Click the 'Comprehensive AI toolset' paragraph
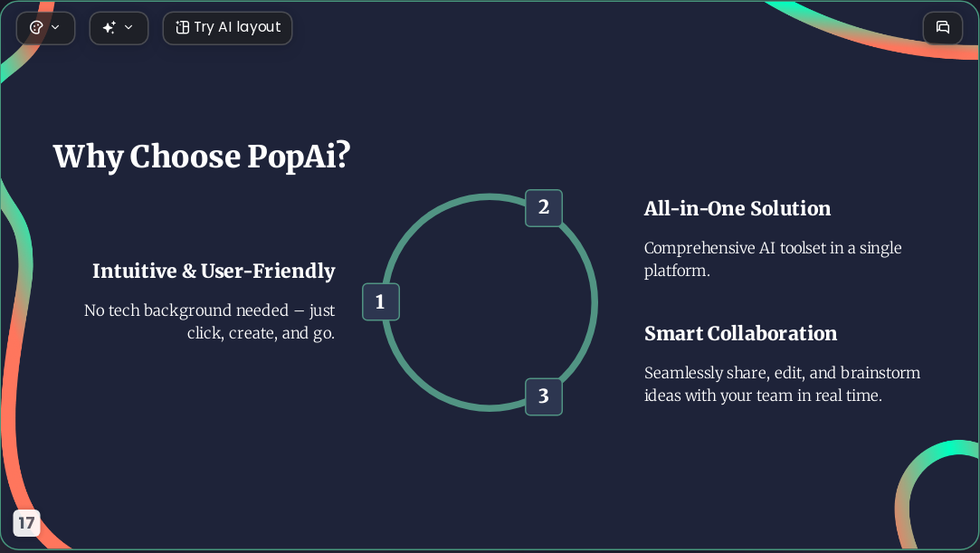This screenshot has height=553, width=980. 773,260
